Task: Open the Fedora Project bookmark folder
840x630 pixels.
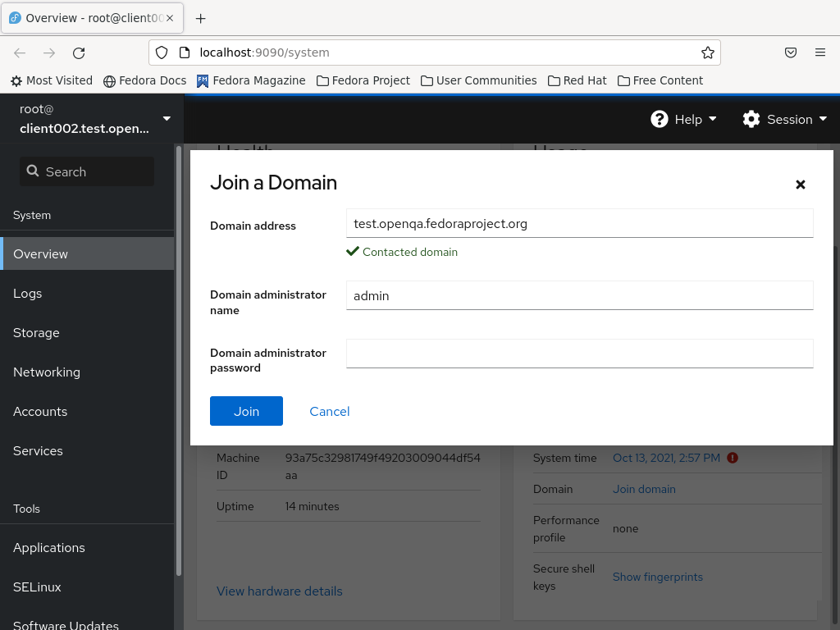Action: click(x=363, y=80)
